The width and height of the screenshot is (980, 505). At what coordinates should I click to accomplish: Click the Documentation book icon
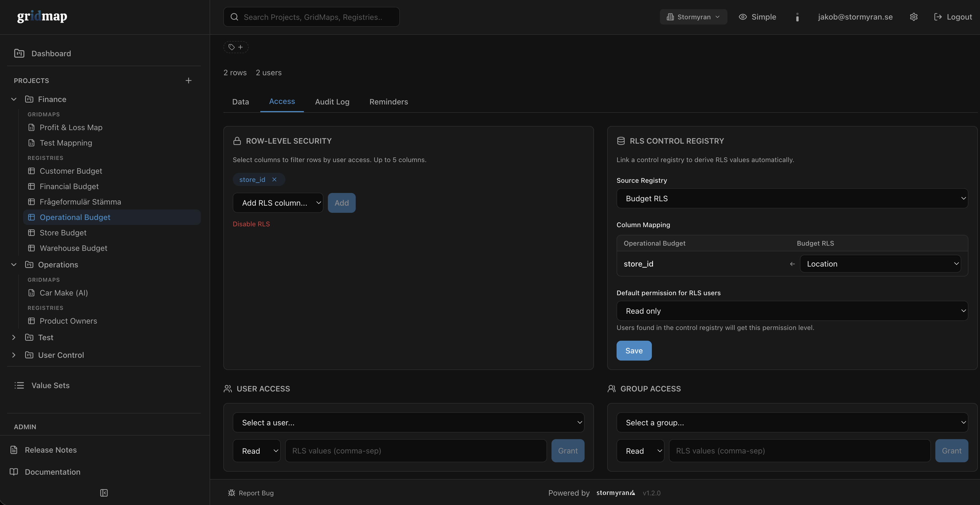[x=14, y=472]
